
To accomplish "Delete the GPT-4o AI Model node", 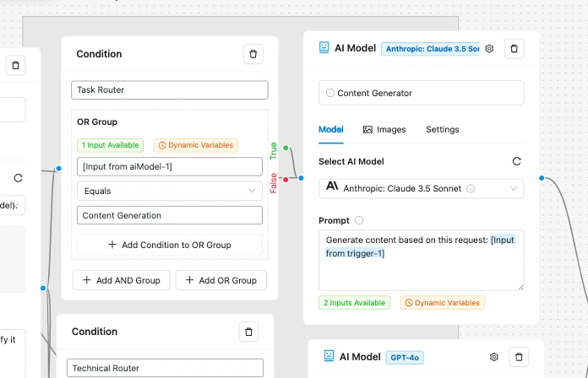I will point(520,357).
